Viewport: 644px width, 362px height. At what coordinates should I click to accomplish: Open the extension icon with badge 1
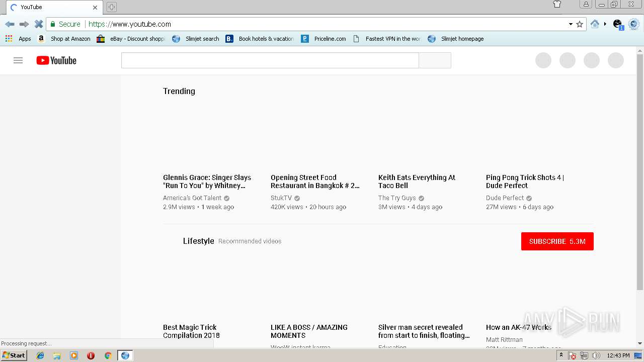click(618, 24)
